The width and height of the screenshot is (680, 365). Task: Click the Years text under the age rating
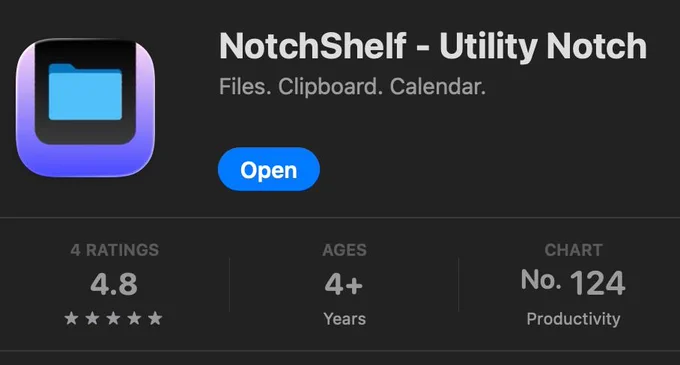(344, 319)
